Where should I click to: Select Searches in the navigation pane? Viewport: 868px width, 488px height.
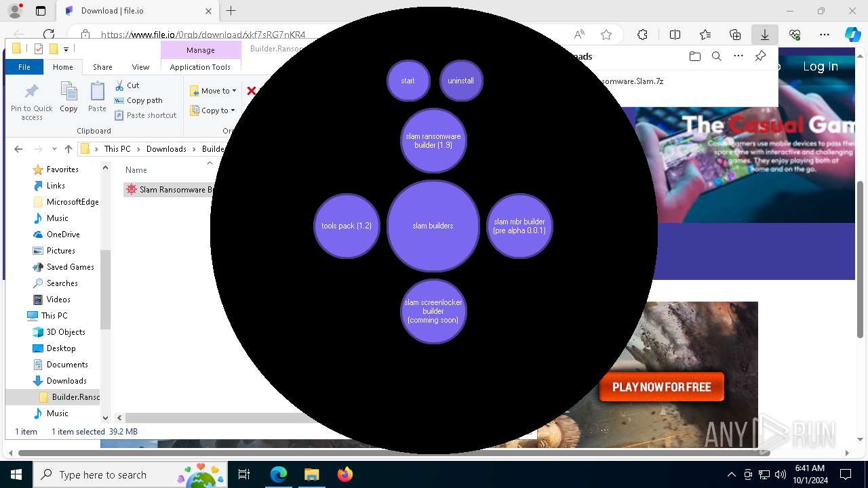pos(62,283)
